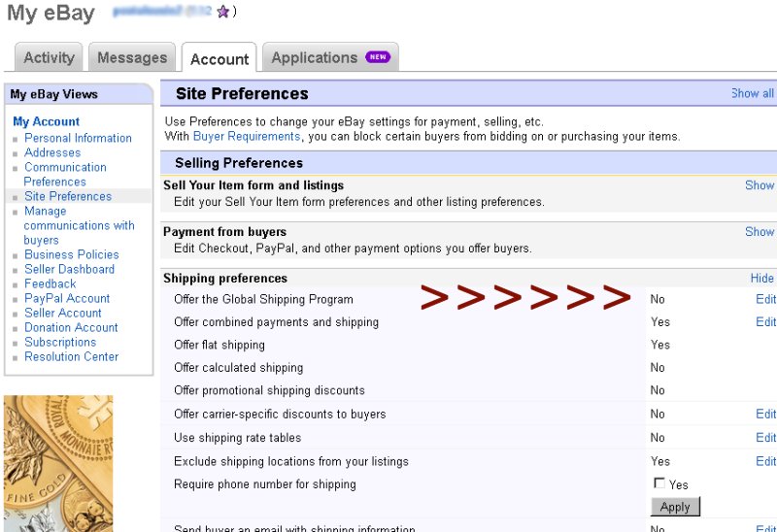
Task: Show Payment from buyers section
Action: (x=760, y=232)
